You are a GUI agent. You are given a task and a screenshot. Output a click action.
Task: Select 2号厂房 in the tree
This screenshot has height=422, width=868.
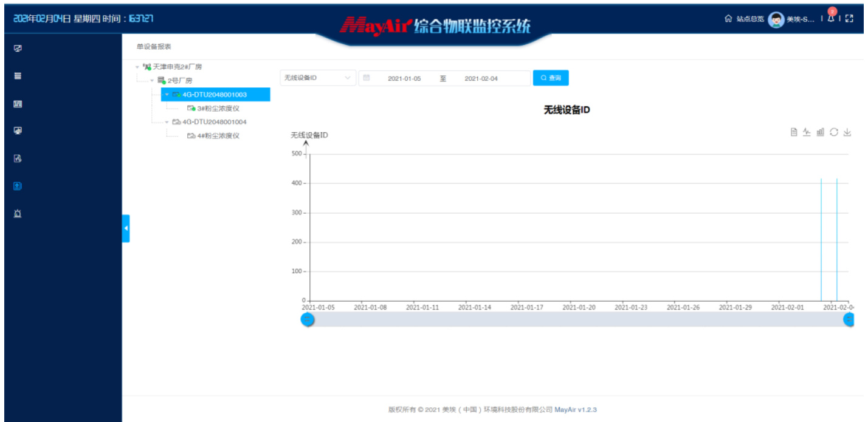coord(180,80)
